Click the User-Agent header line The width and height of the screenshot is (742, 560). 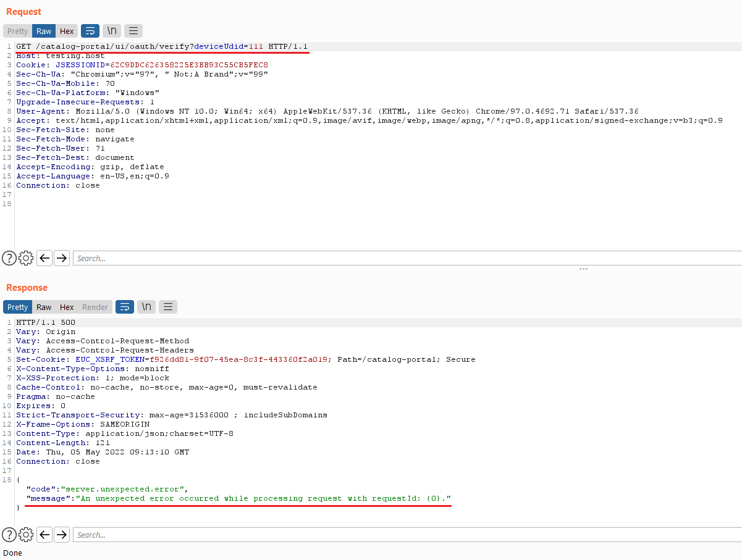(x=327, y=111)
